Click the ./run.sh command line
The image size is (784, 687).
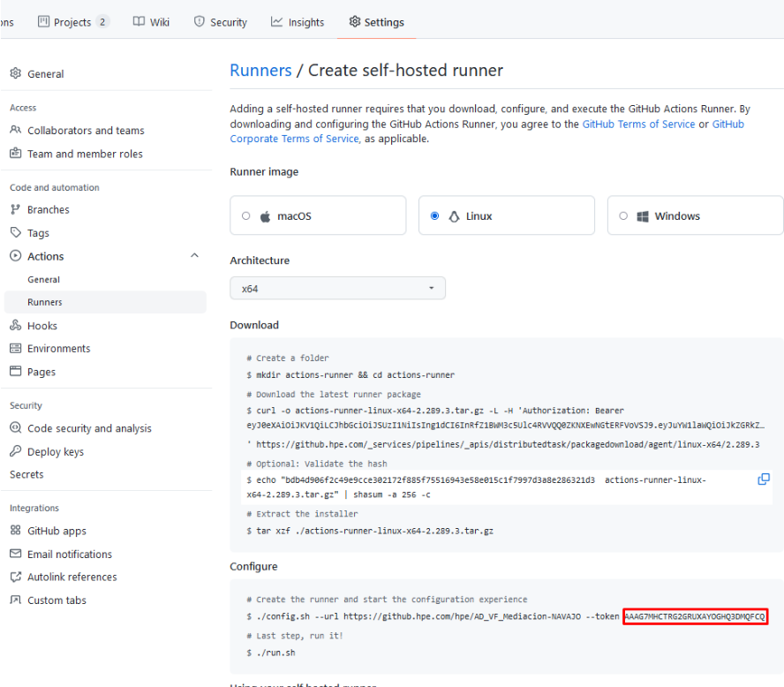point(271,653)
